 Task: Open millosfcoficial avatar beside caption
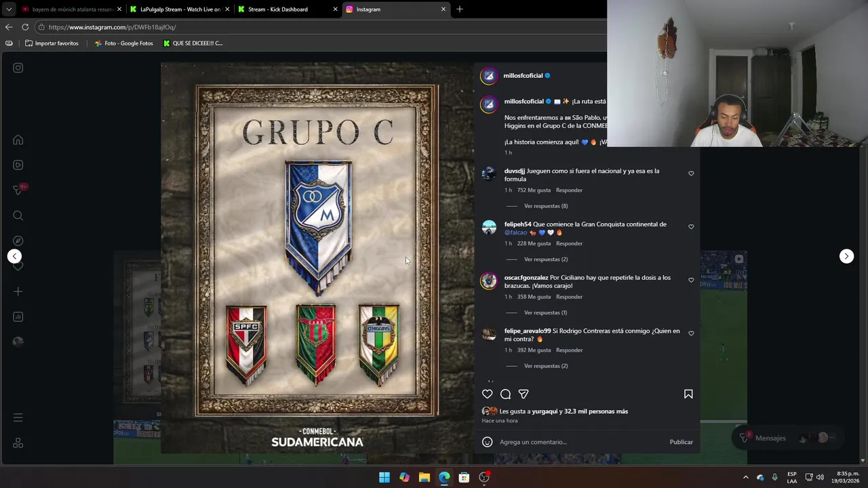pos(489,104)
